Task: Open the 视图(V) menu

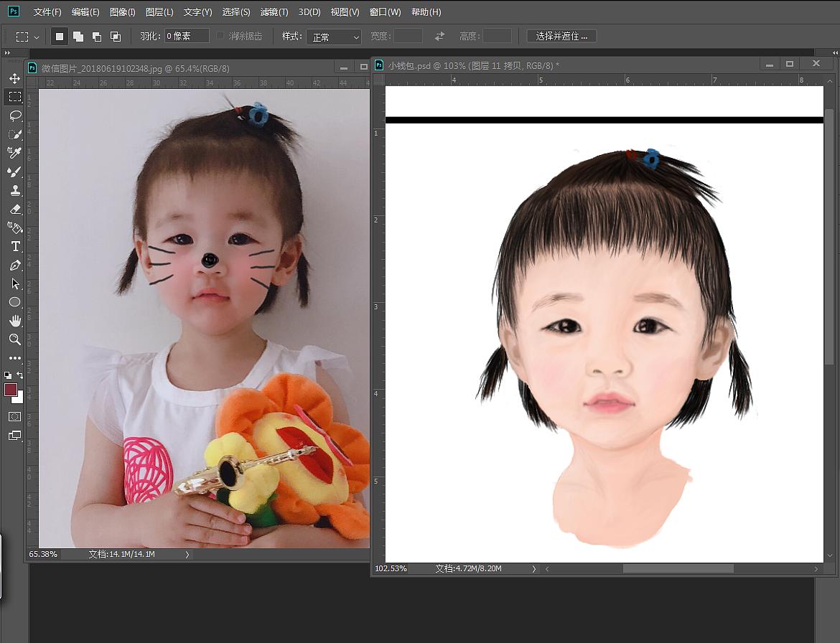Action: (x=345, y=11)
